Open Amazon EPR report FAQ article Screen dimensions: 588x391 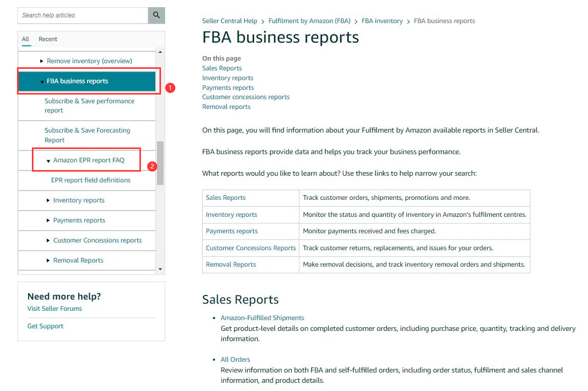tap(88, 160)
